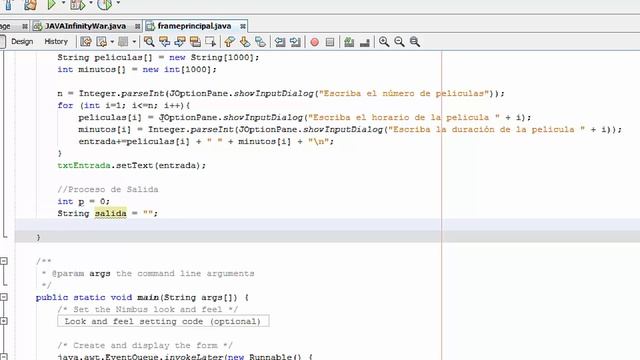Viewport: 640px width, 360px height.
Task: Click the Forward navigation icon in editor toolbar
Action: coord(123,42)
